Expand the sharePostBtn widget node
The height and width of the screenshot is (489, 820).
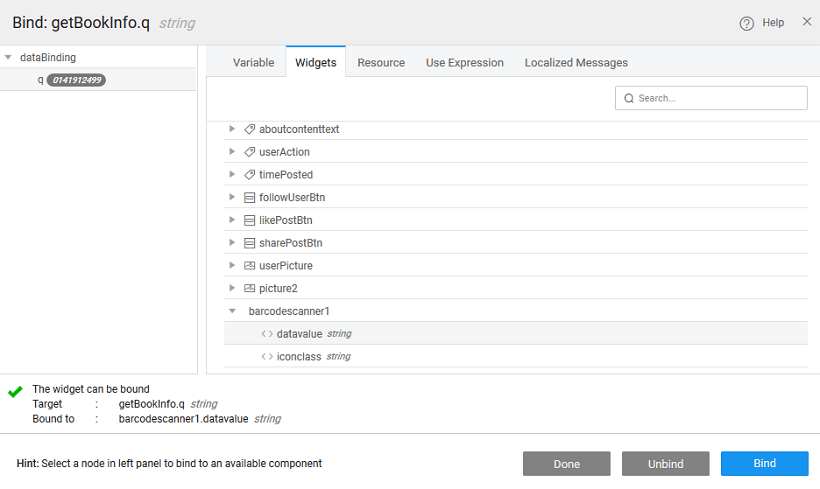coord(232,243)
